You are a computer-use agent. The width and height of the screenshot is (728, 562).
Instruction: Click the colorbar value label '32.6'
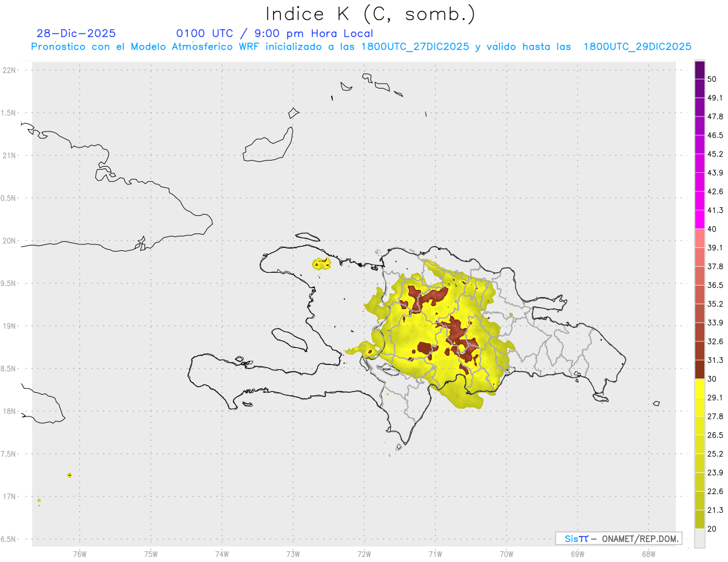coord(715,341)
